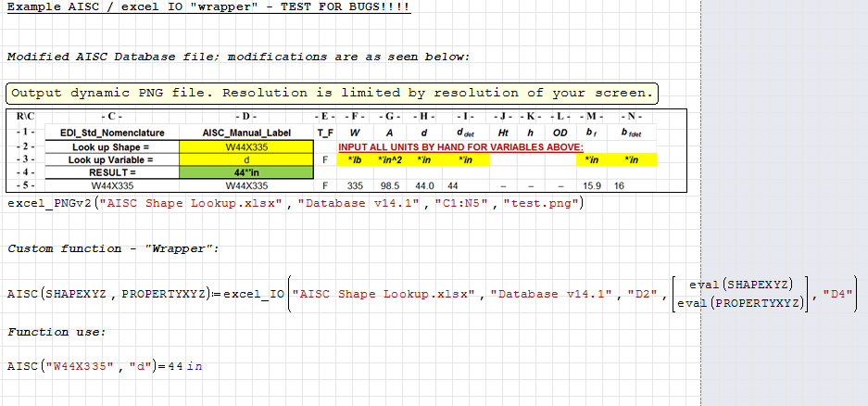
Task: Click the red 'INPUT ALL UNITS BY HAND' link text
Action: (x=459, y=147)
